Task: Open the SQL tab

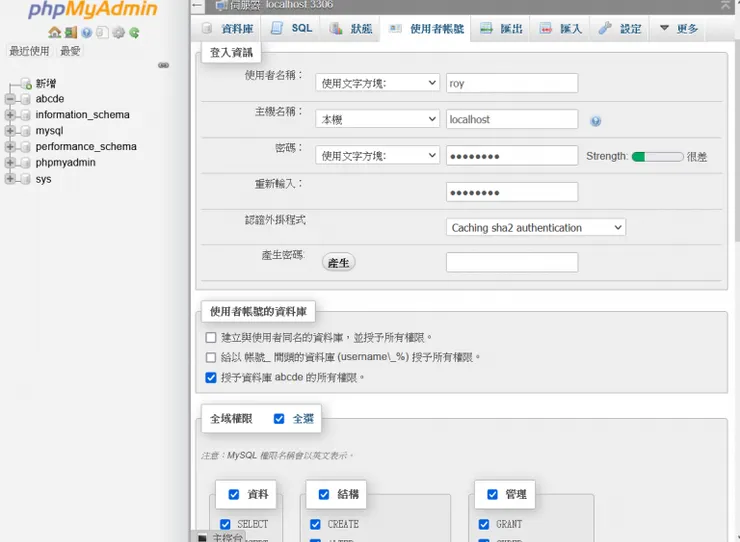Action: coord(292,28)
